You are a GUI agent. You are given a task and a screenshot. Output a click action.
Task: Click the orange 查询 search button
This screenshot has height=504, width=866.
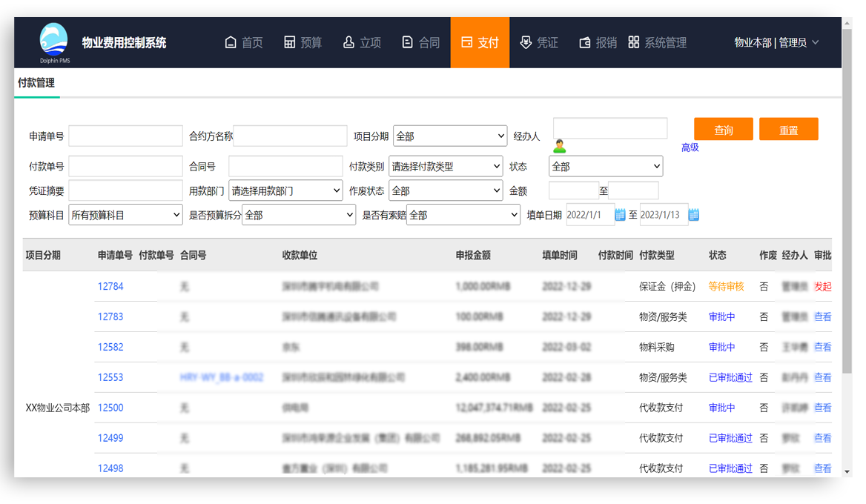pos(723,130)
